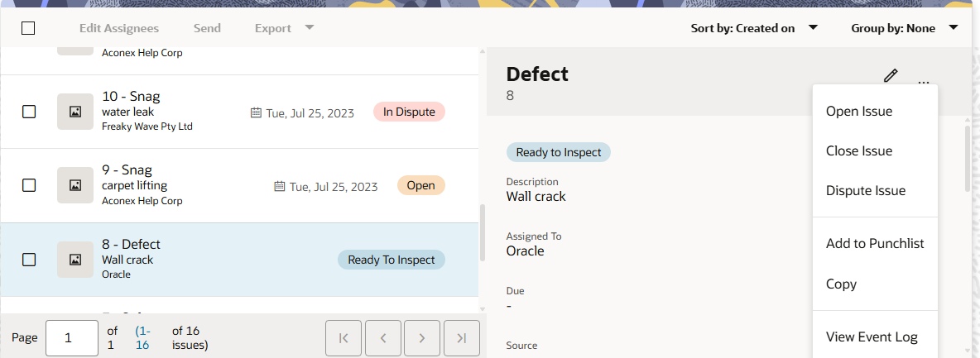
Task: Go to previous page of issues
Action: [383, 337]
